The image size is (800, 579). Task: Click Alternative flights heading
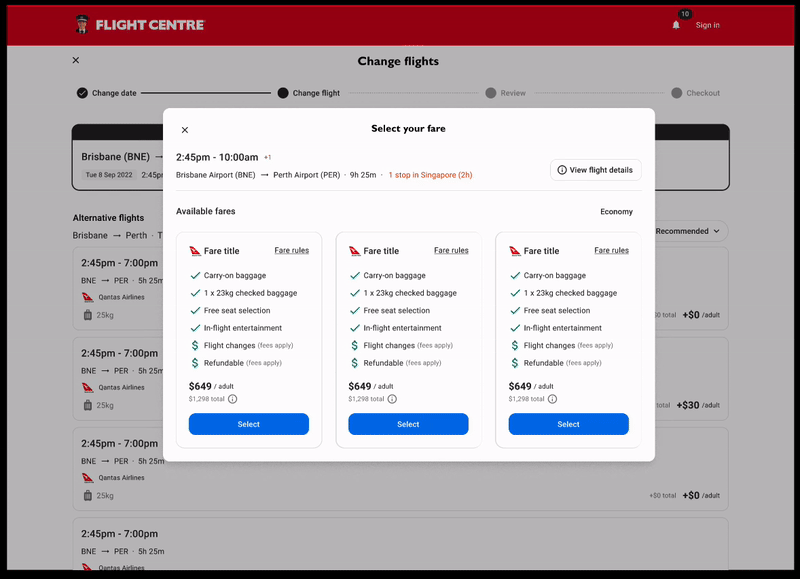[108, 218]
